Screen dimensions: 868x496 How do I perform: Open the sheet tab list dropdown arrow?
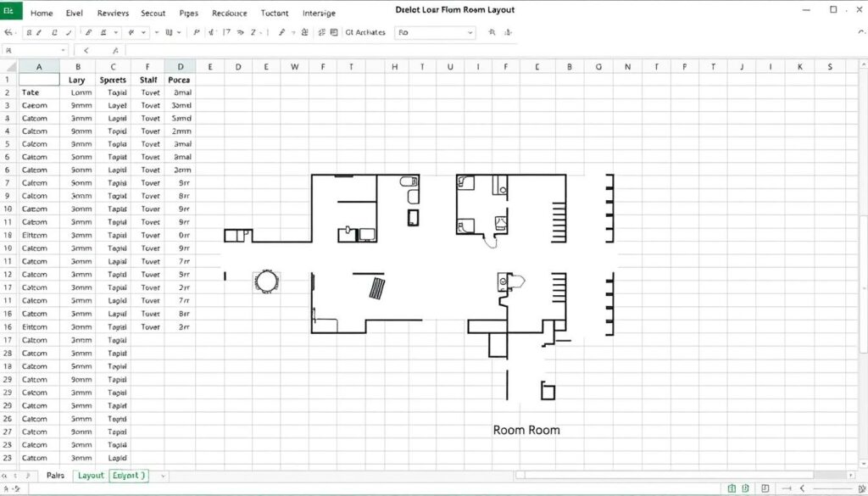(163, 476)
